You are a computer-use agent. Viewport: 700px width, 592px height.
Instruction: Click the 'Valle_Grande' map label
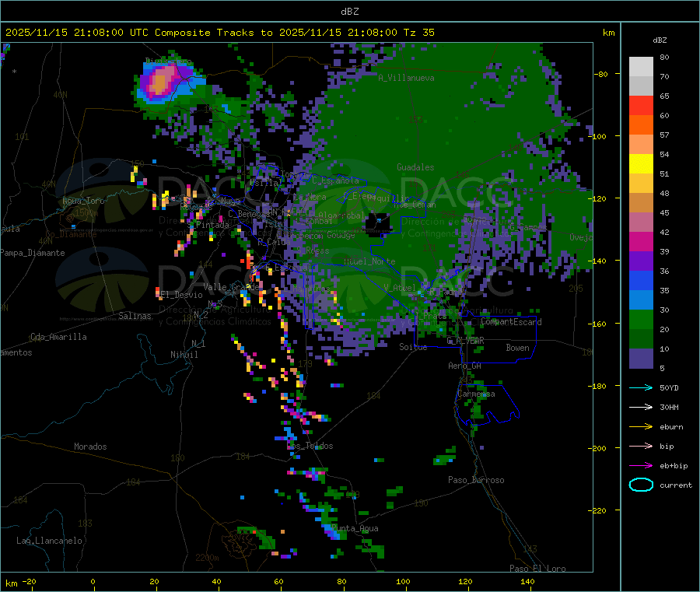(x=231, y=287)
